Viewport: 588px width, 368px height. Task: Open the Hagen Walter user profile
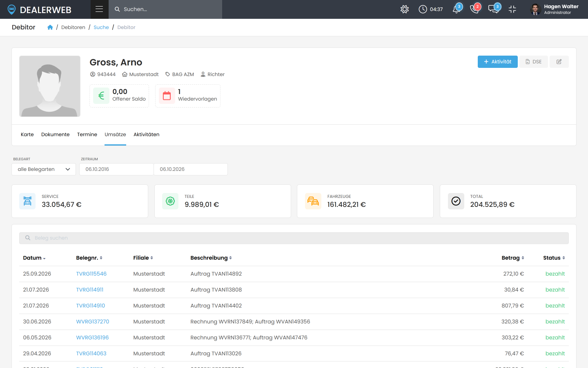click(555, 9)
